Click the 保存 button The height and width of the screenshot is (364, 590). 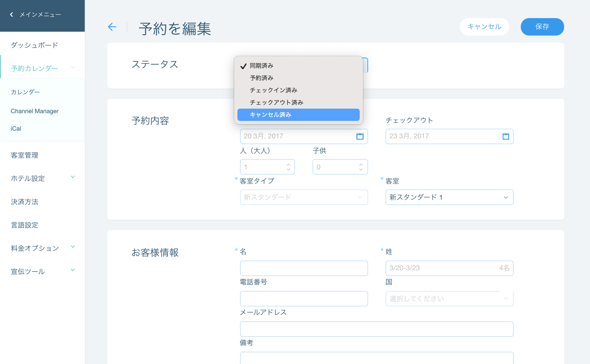542,27
